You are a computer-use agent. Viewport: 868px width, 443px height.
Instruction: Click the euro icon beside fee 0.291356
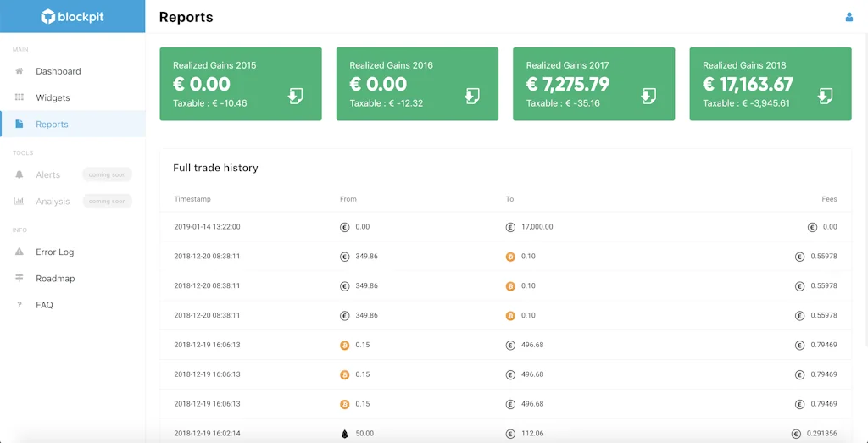(x=796, y=434)
